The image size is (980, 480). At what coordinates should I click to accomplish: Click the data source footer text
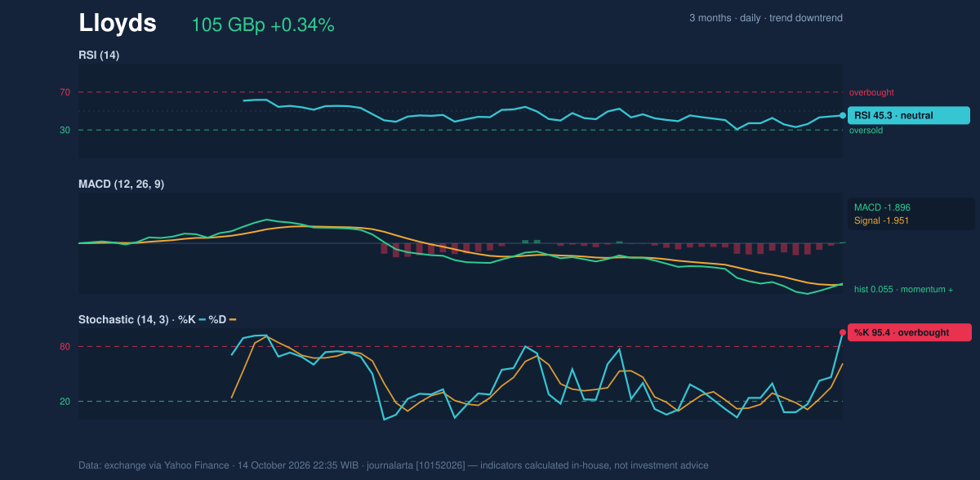[394, 465]
